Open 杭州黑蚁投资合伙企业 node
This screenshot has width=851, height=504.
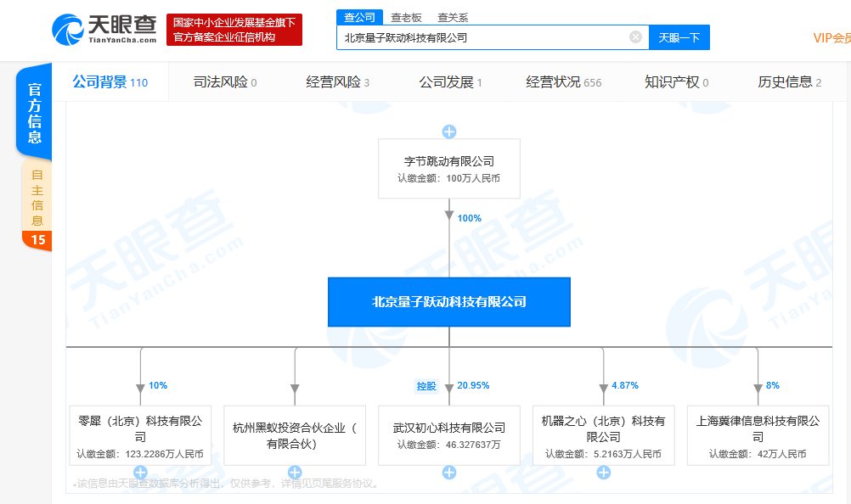click(295, 435)
